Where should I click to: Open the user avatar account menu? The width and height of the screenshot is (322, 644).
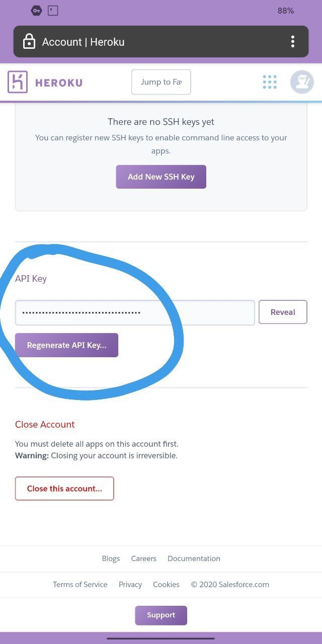pyautogui.click(x=302, y=82)
